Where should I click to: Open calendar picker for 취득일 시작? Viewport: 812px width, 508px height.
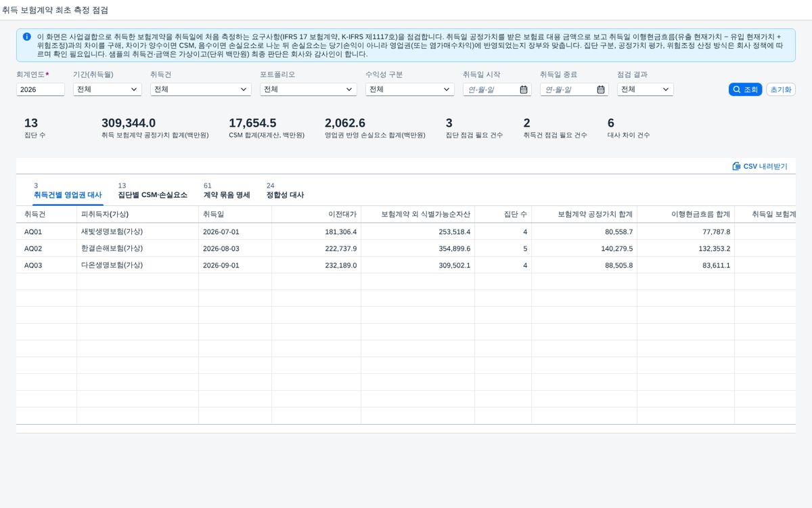(524, 89)
